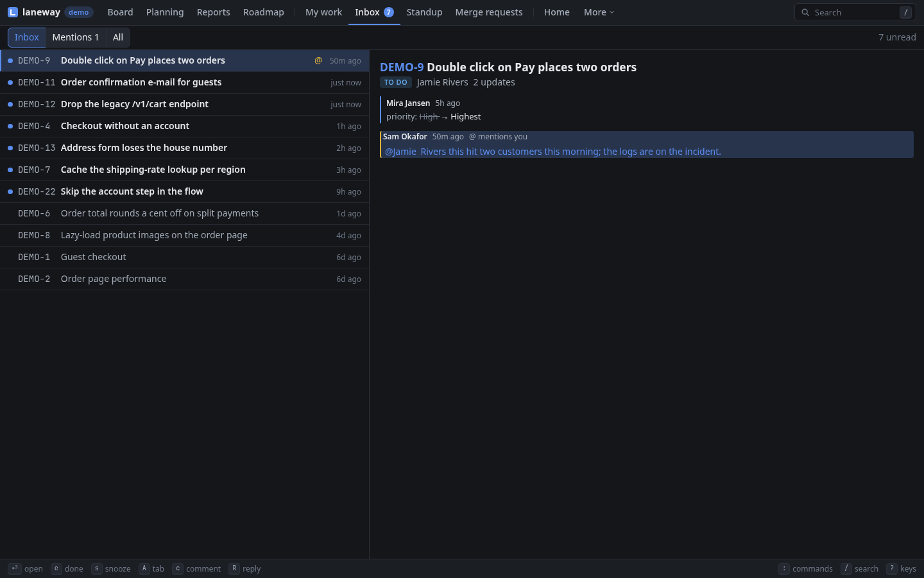Screen dimensions: 924x578
Task: Select DEMO-22 Skip the account step
Action: coord(185,191)
